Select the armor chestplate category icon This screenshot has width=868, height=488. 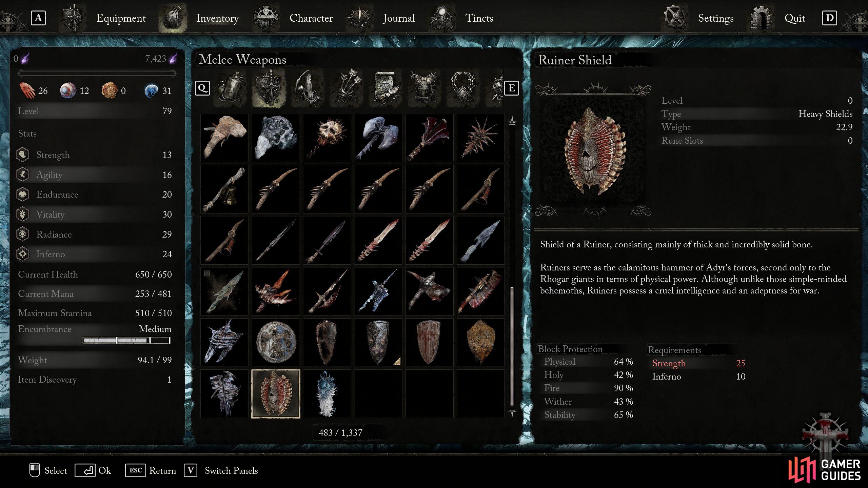[425, 88]
